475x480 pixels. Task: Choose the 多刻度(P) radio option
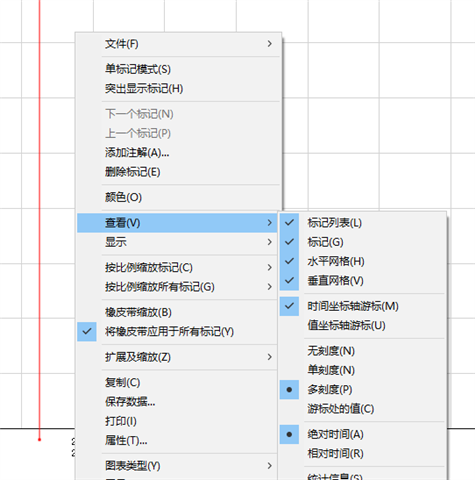pyautogui.click(x=362, y=389)
